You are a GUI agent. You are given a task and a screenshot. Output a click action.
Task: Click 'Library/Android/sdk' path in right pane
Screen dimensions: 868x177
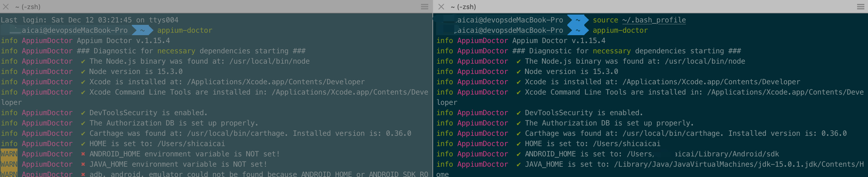(x=739, y=154)
